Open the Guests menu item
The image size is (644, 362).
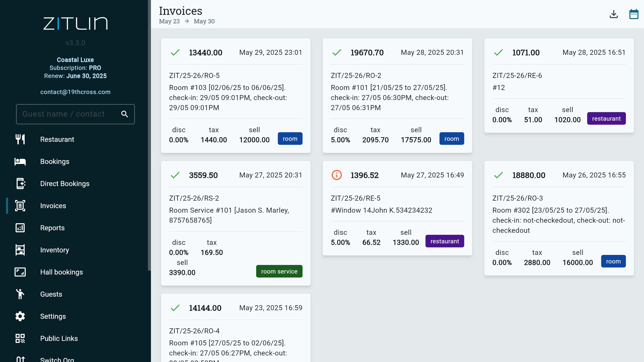51,294
